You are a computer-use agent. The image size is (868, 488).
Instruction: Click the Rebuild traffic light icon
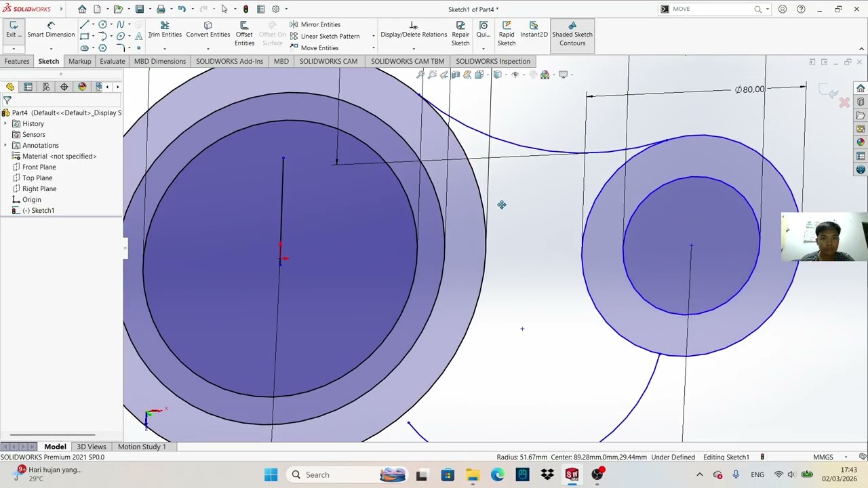point(245,9)
